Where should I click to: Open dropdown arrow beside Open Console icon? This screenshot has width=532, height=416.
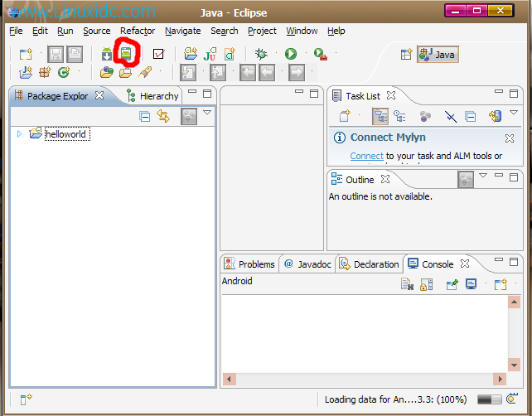click(516, 283)
